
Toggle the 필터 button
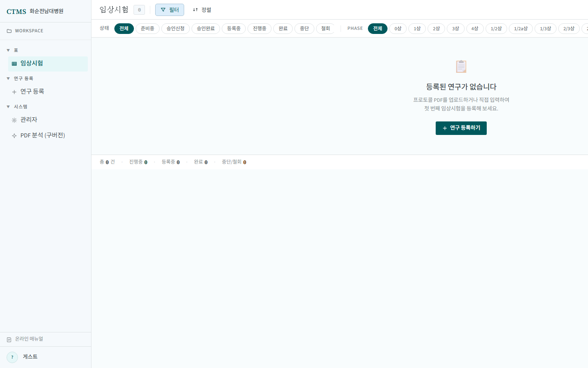click(x=169, y=10)
